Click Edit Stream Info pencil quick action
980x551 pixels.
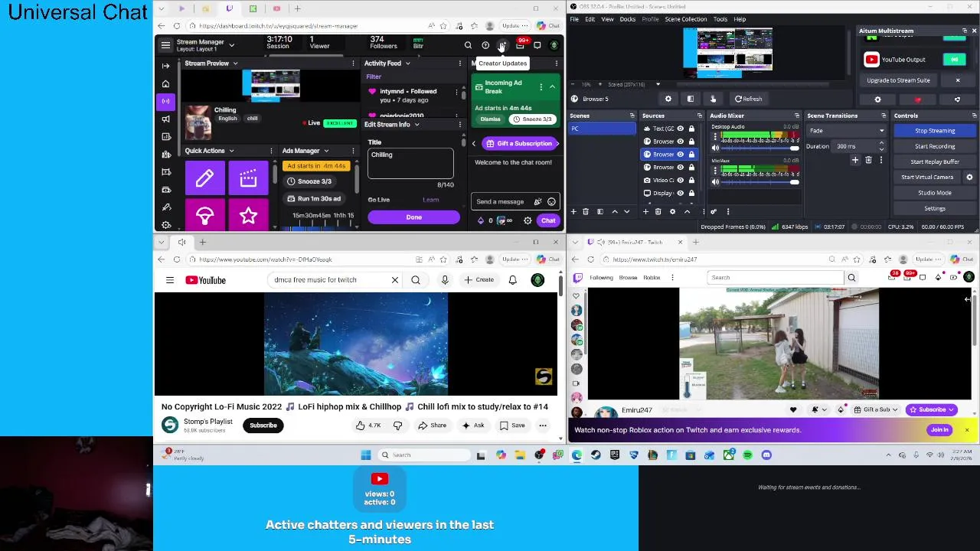pyautogui.click(x=204, y=178)
